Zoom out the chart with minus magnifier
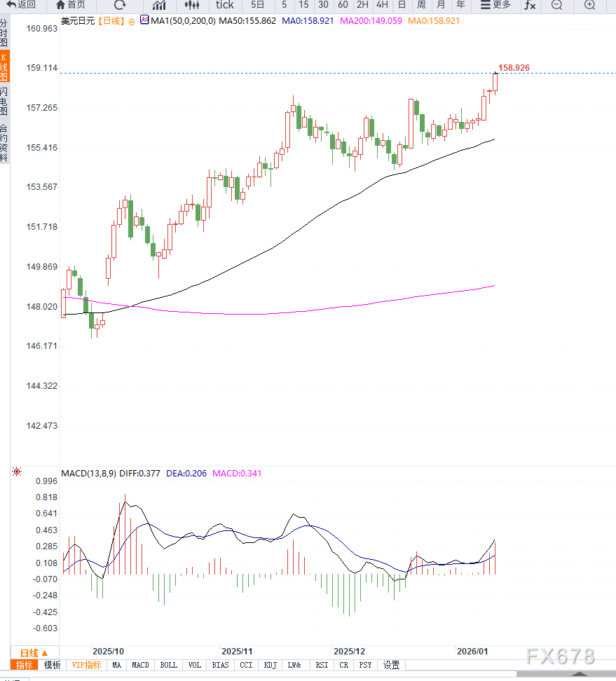This screenshot has height=681, width=616. point(556,5)
